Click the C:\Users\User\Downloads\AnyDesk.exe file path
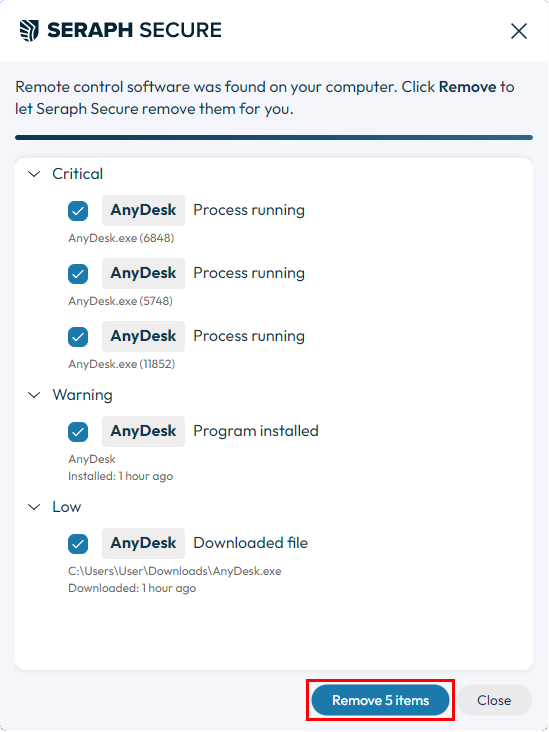 175,571
